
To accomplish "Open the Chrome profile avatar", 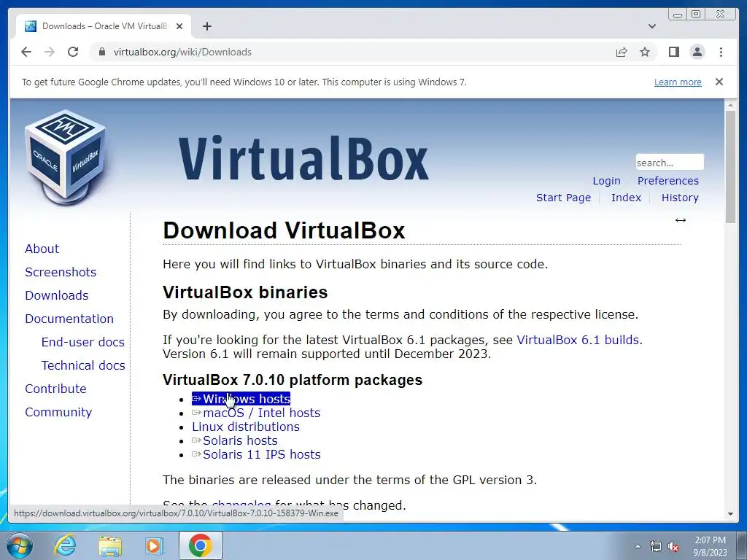I will pos(697,52).
